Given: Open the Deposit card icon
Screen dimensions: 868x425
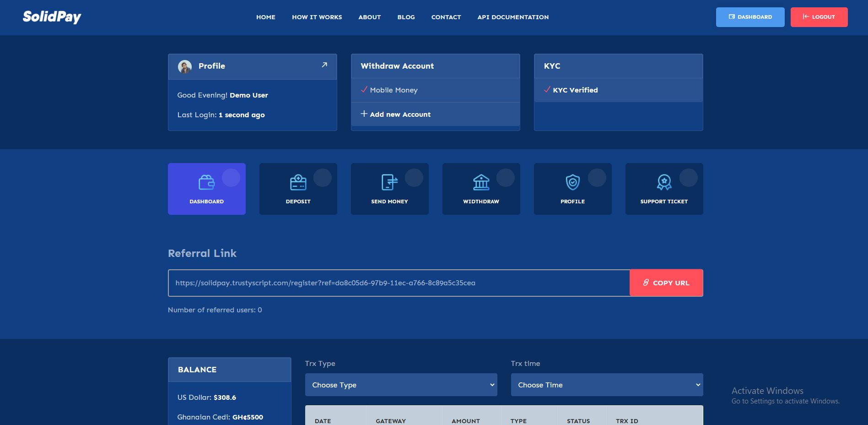Looking at the screenshot, I should (298, 183).
